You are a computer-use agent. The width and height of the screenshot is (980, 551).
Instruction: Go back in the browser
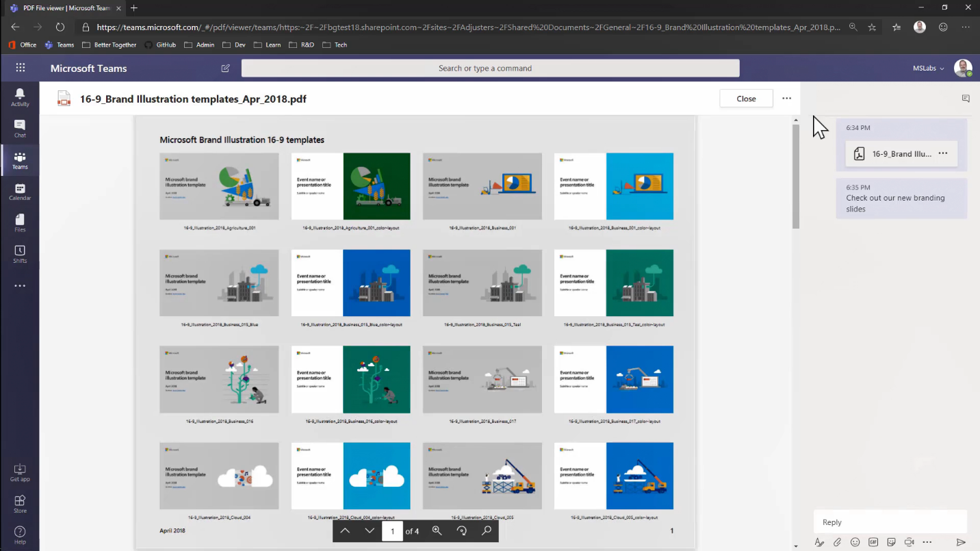point(15,27)
